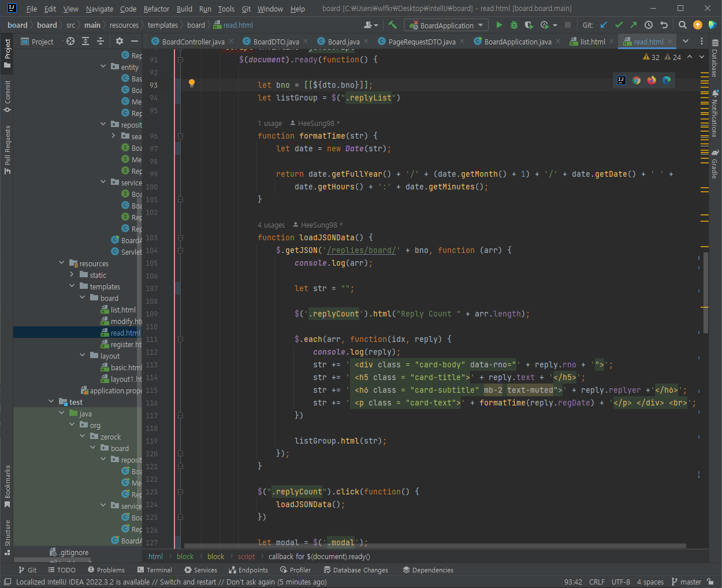Show intention actions yellow bulb
The image size is (722, 588).
(x=192, y=83)
